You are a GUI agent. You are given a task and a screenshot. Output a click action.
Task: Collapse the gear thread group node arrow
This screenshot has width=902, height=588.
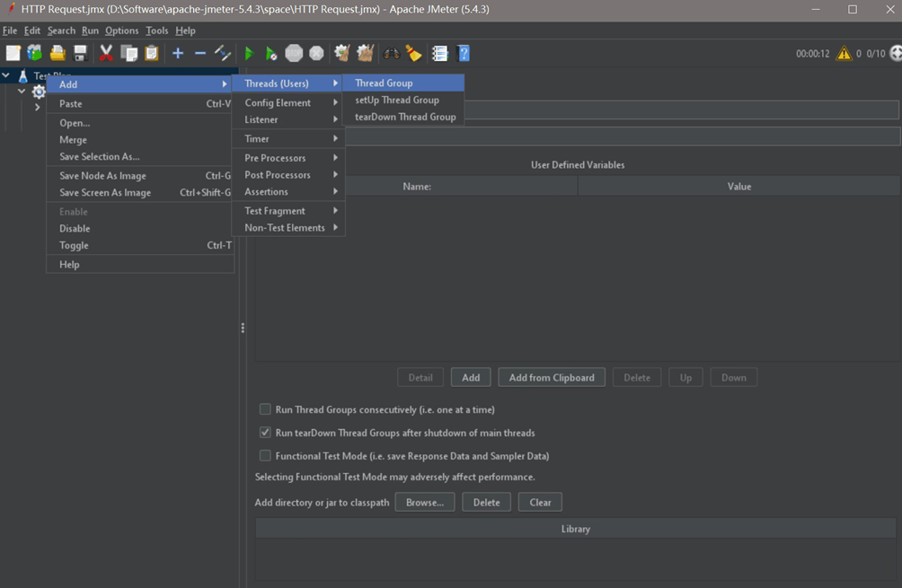22,92
